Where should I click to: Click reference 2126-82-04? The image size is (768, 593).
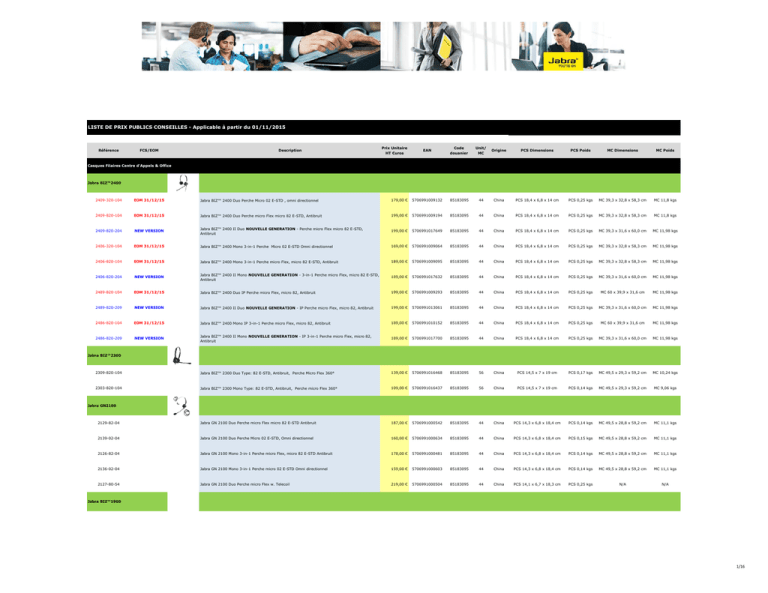coord(108,454)
